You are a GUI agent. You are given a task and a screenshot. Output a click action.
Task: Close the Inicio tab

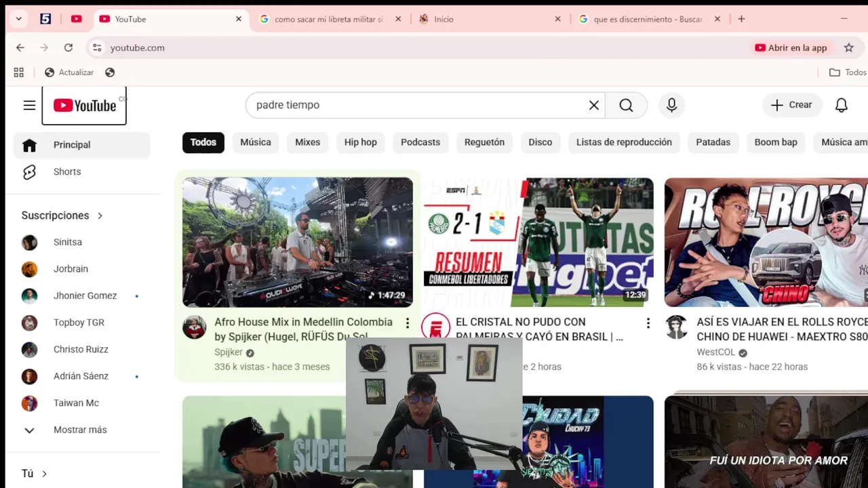(x=558, y=19)
